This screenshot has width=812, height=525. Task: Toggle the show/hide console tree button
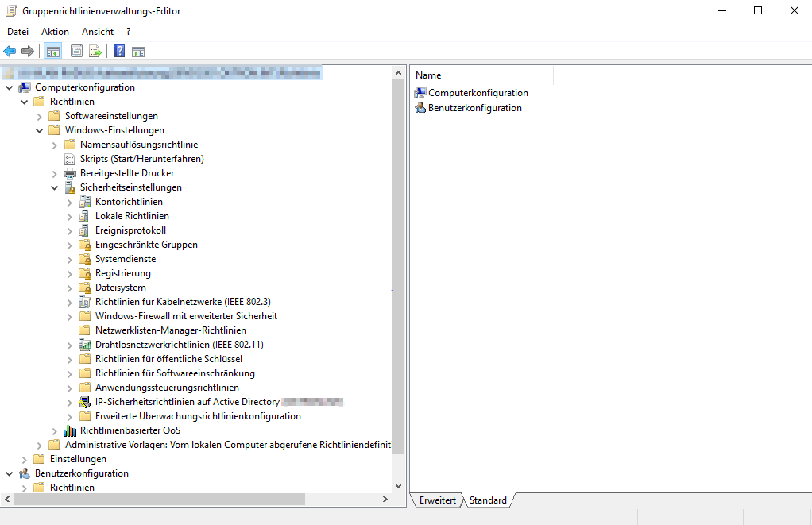[x=52, y=52]
